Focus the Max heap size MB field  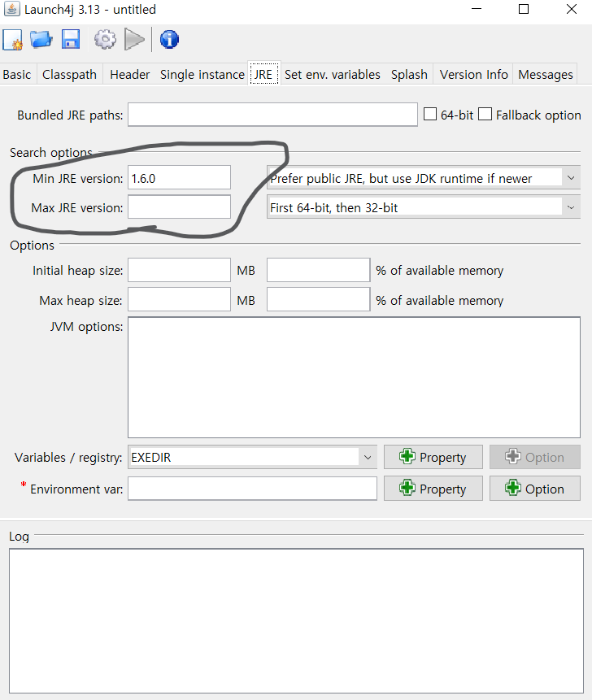pos(179,299)
